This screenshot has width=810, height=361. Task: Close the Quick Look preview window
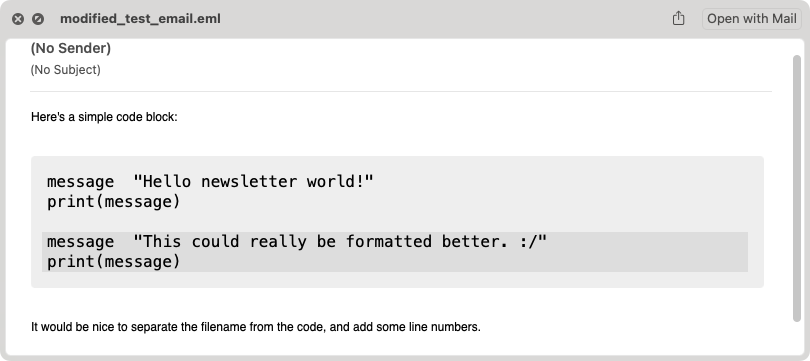pyautogui.click(x=18, y=19)
